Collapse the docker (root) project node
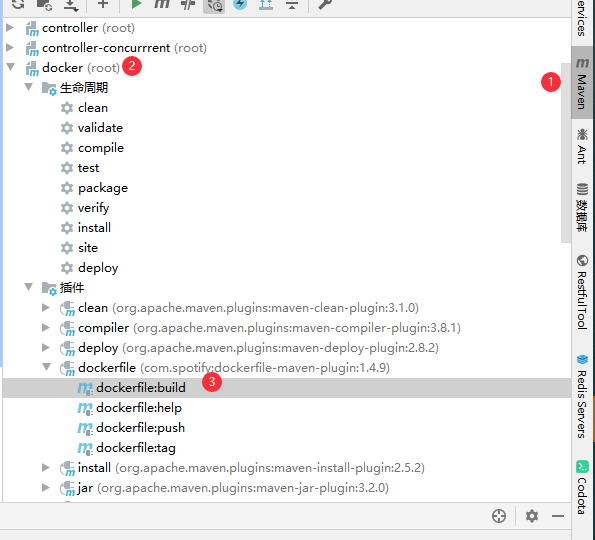This screenshot has width=595, height=540. [11, 67]
